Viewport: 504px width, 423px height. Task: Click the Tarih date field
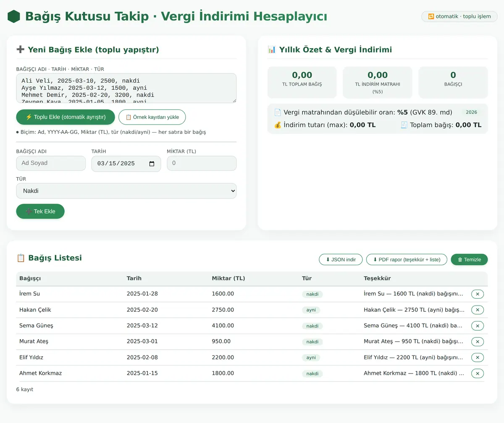pos(126,164)
